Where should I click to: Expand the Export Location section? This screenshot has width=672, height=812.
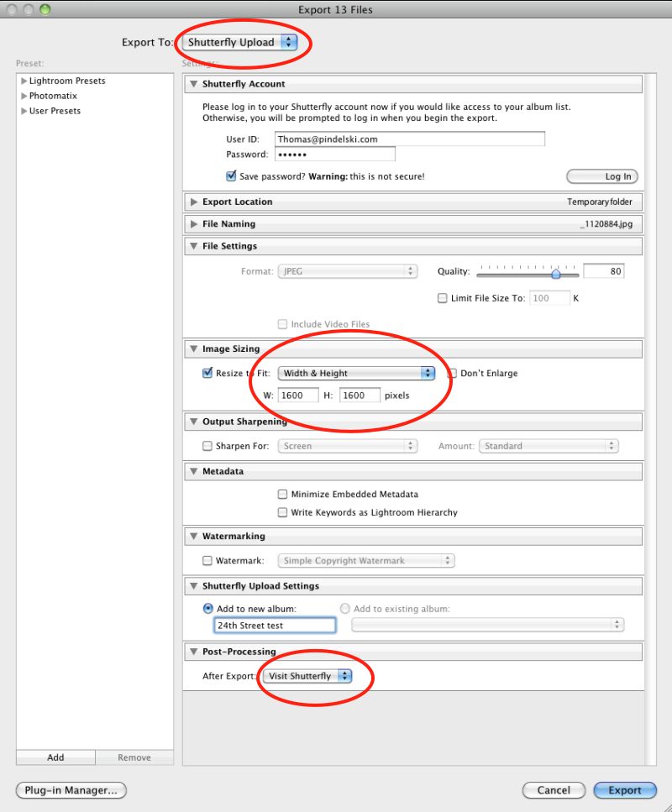point(194,202)
